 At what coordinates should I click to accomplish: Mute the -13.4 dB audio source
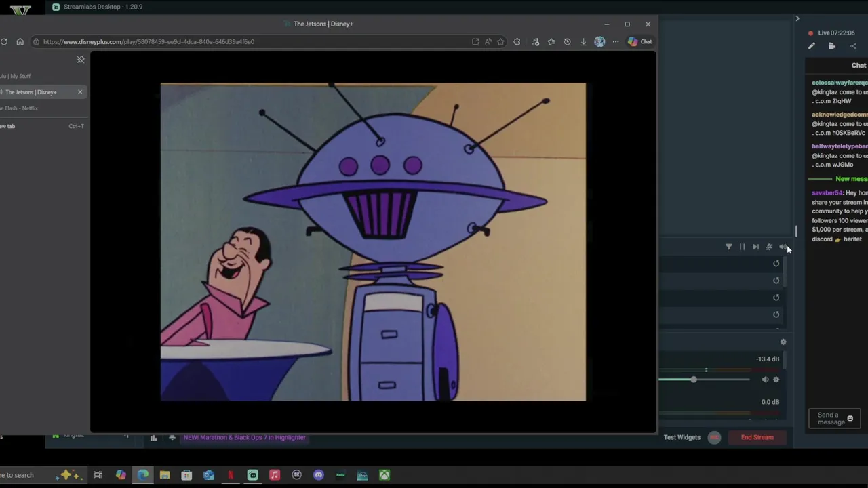[765, 380]
